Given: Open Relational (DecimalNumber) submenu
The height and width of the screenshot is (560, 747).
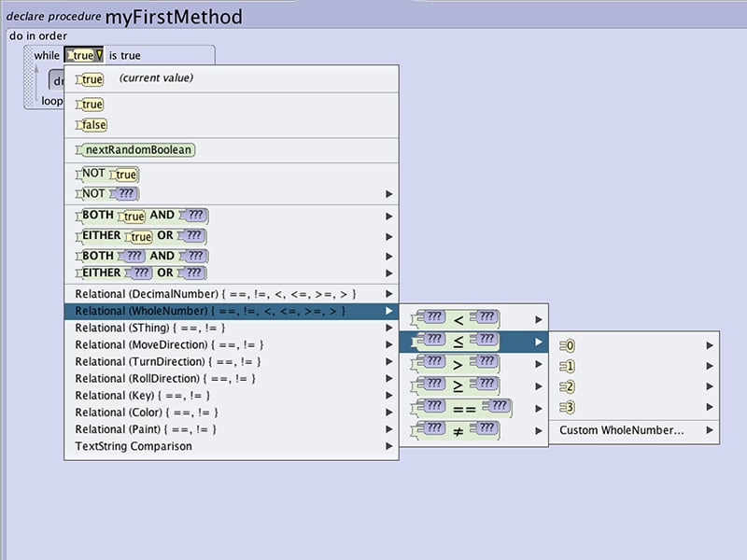Looking at the screenshot, I should 215,294.
